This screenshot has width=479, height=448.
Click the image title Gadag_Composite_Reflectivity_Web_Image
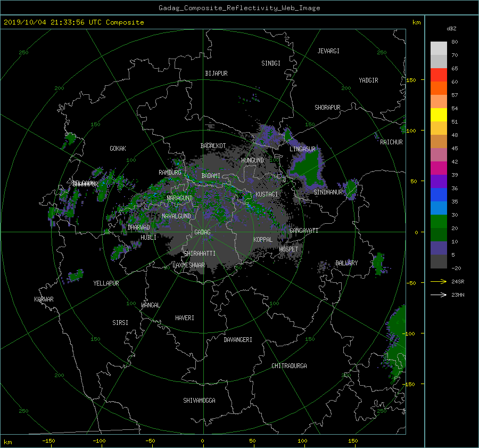(x=239, y=8)
